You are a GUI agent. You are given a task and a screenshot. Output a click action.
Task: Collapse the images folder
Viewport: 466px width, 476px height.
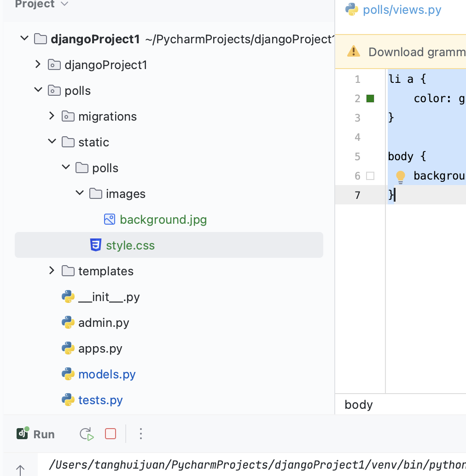79,193
